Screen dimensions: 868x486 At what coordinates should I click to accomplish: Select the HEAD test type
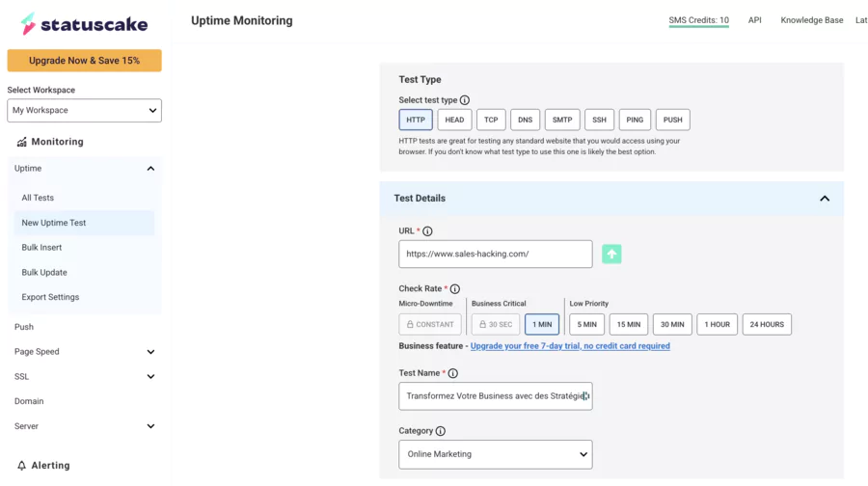[454, 120]
